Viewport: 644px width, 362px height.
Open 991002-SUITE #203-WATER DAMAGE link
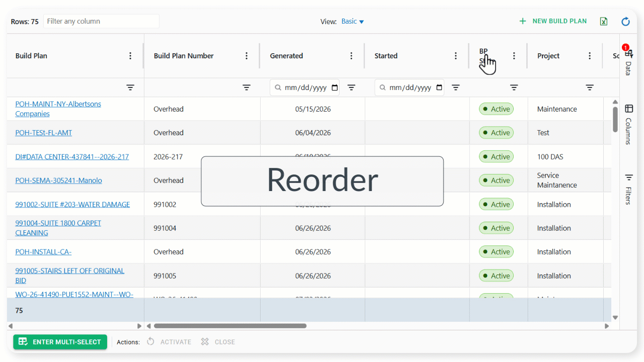72,204
